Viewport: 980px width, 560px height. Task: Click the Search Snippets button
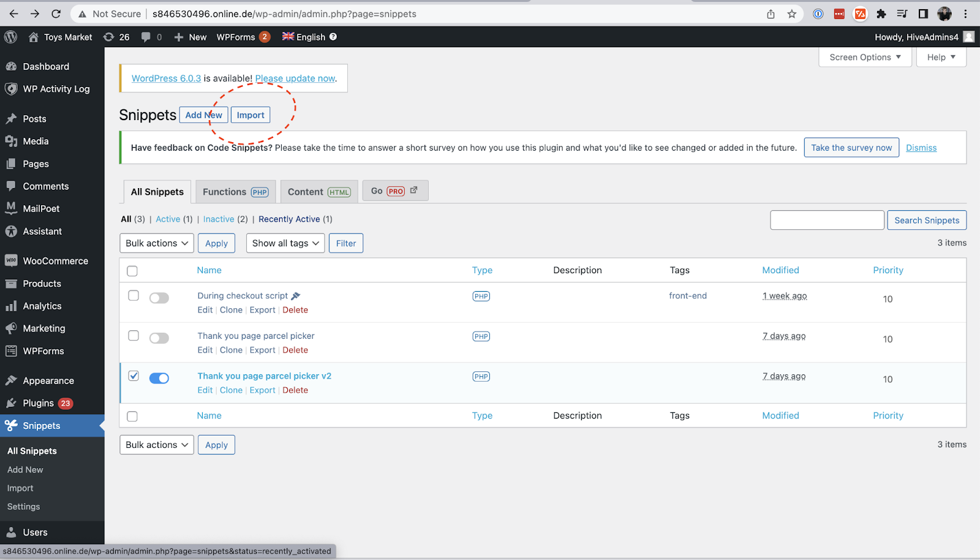click(x=927, y=220)
